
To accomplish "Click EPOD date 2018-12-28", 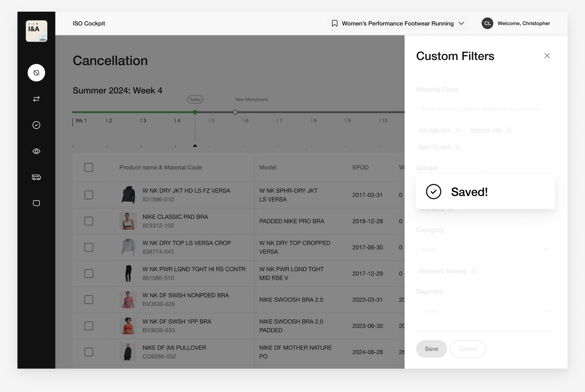I will click(x=367, y=221).
